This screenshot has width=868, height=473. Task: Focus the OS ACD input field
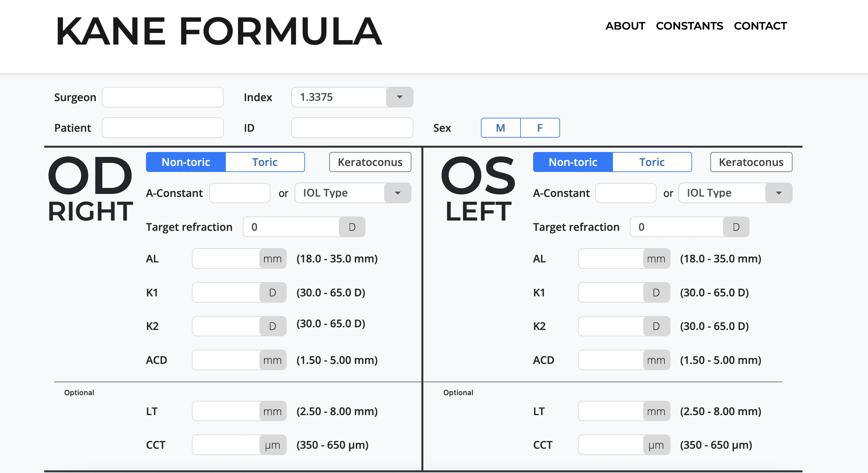[611, 360]
